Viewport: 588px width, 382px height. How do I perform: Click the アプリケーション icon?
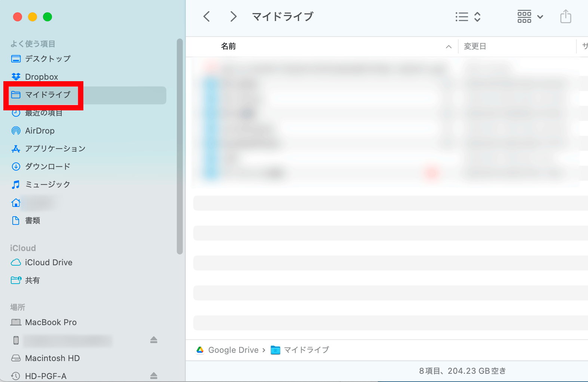pos(16,149)
